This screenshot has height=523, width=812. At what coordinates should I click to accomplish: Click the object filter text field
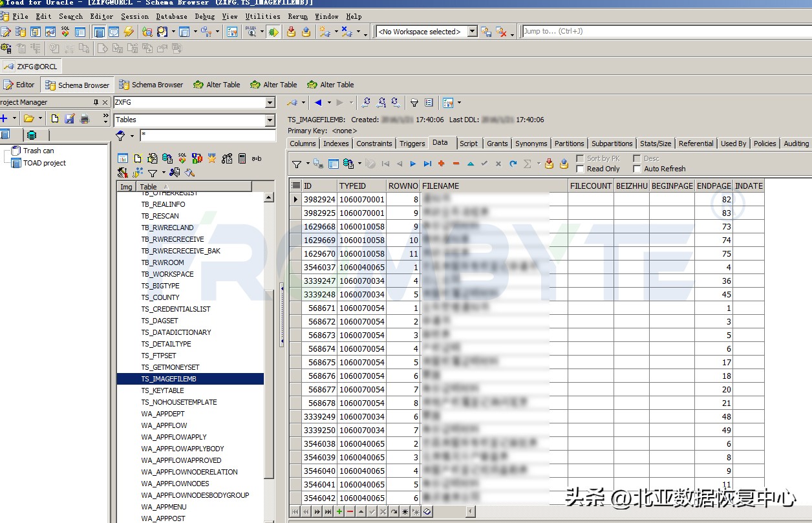[x=207, y=136]
